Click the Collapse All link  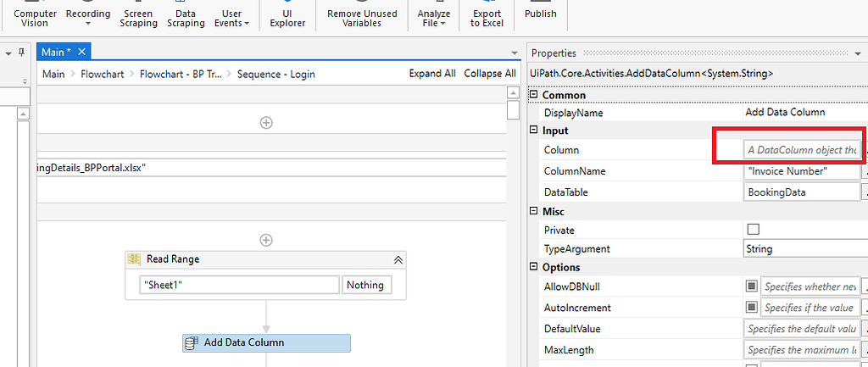point(489,74)
